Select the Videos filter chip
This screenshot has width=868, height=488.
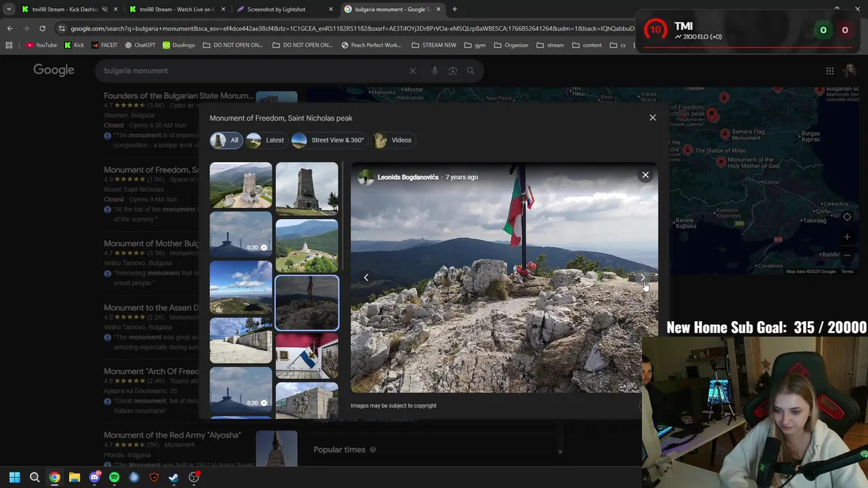(x=393, y=140)
